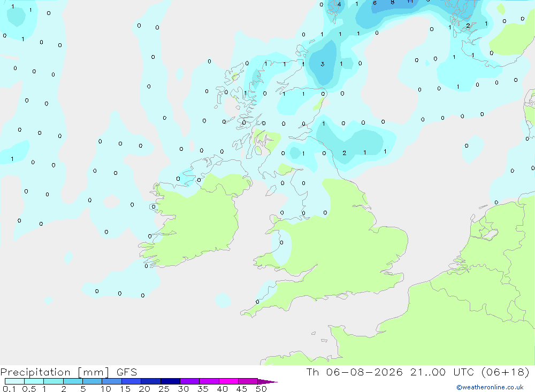This screenshot has width=535, height=392.
Task: Click the '10' legend scale value
Action: coord(106,389)
